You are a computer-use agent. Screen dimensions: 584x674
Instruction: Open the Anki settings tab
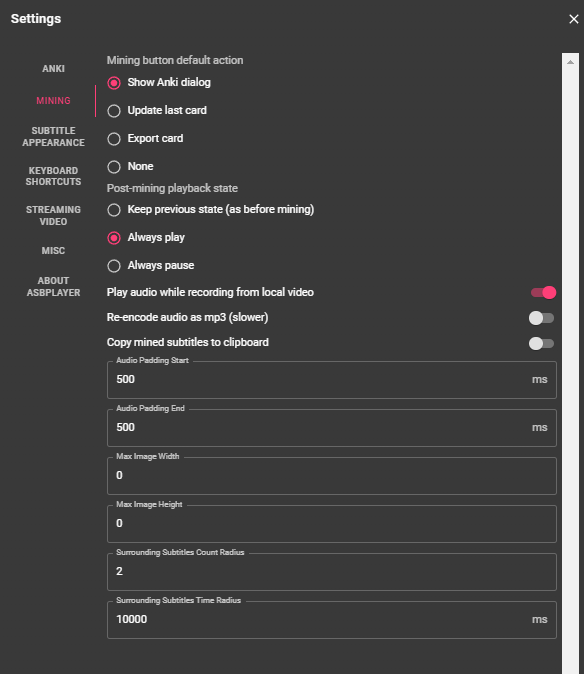point(53,69)
